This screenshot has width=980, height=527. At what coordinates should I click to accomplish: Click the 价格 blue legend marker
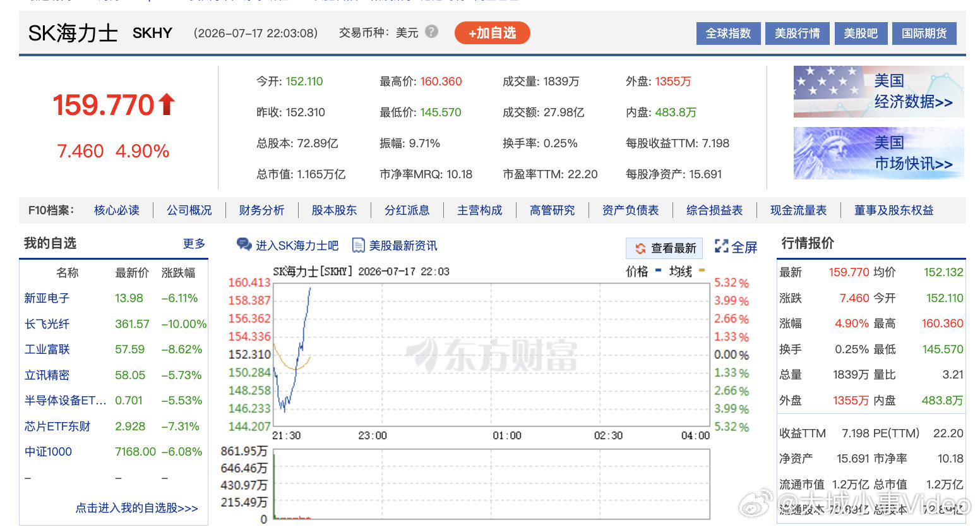[658, 271]
